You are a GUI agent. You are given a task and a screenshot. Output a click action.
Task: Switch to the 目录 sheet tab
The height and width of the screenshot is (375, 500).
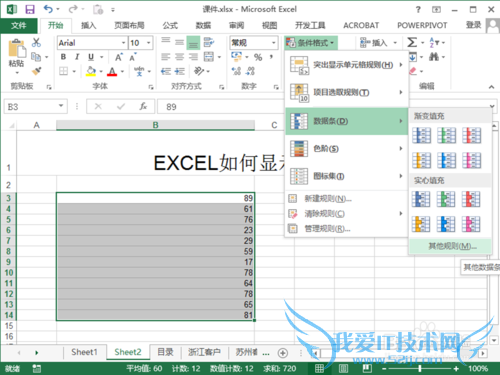(165, 352)
